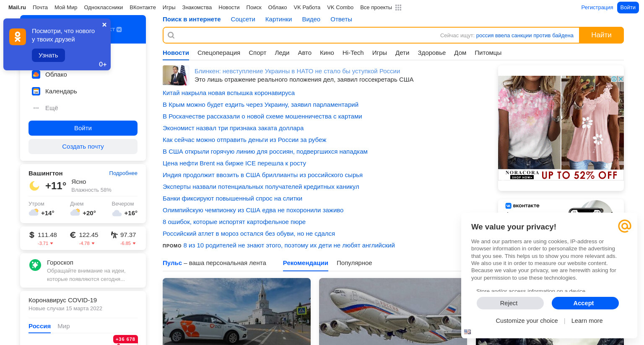
Task: Click the orange Mail.ru @ logo
Action: pos(624,226)
